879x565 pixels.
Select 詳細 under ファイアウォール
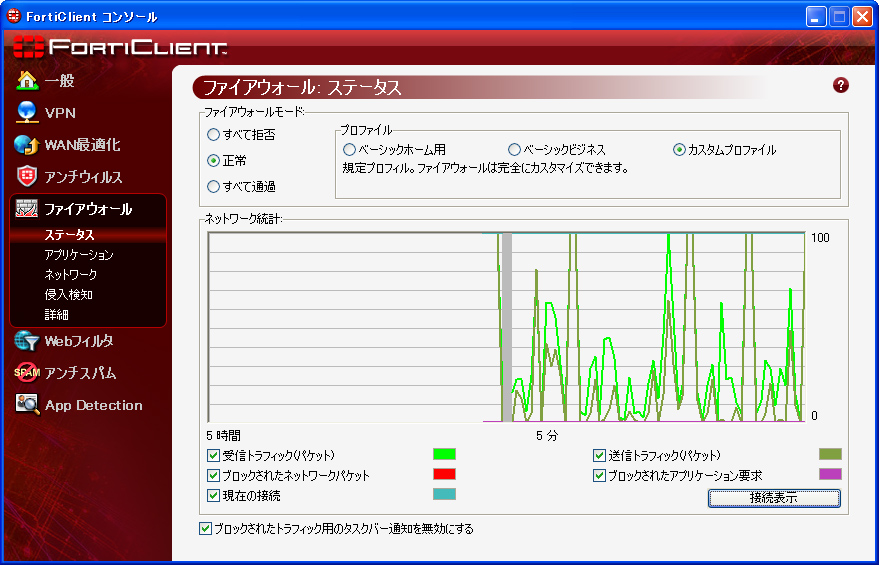coord(57,314)
